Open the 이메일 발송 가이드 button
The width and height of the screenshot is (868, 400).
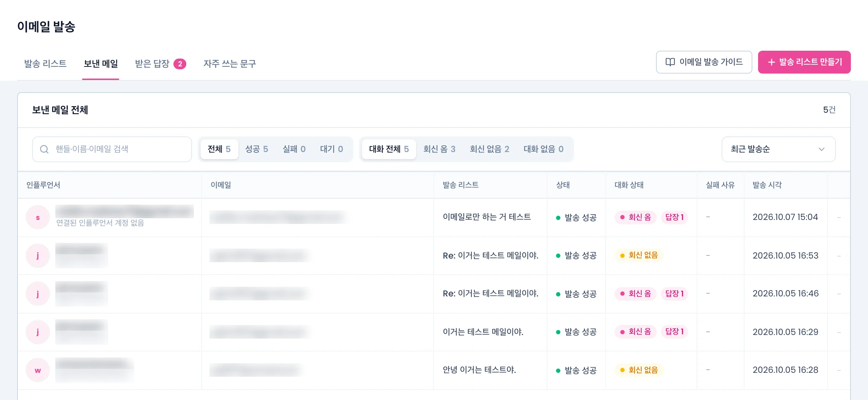[704, 62]
